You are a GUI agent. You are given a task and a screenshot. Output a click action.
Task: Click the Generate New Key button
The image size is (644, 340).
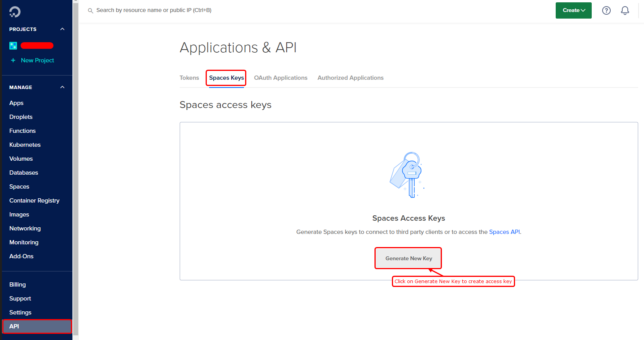[409, 258]
